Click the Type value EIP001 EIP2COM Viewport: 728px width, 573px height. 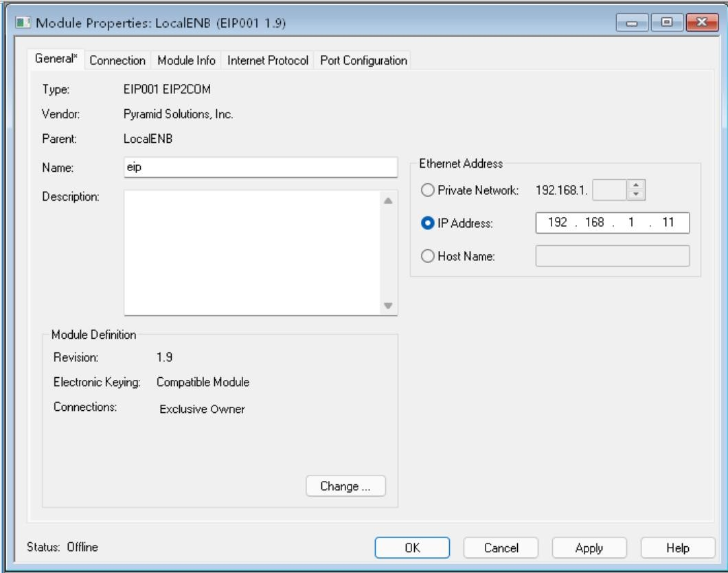tap(167, 89)
